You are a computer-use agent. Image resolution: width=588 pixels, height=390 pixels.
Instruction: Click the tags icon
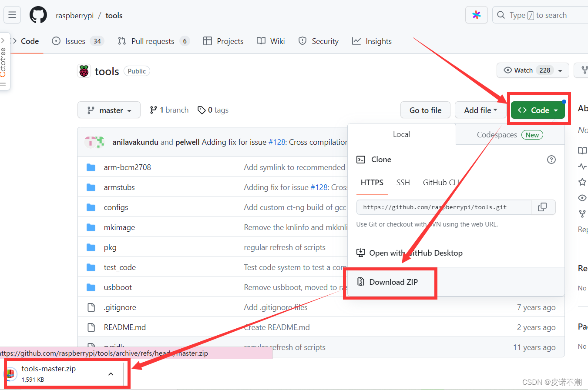click(202, 110)
